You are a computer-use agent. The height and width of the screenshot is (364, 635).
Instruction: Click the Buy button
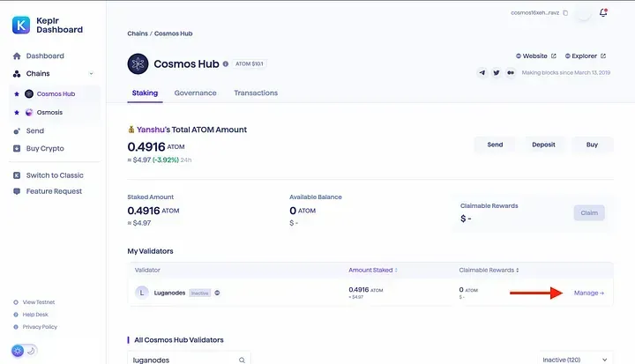pyautogui.click(x=592, y=145)
